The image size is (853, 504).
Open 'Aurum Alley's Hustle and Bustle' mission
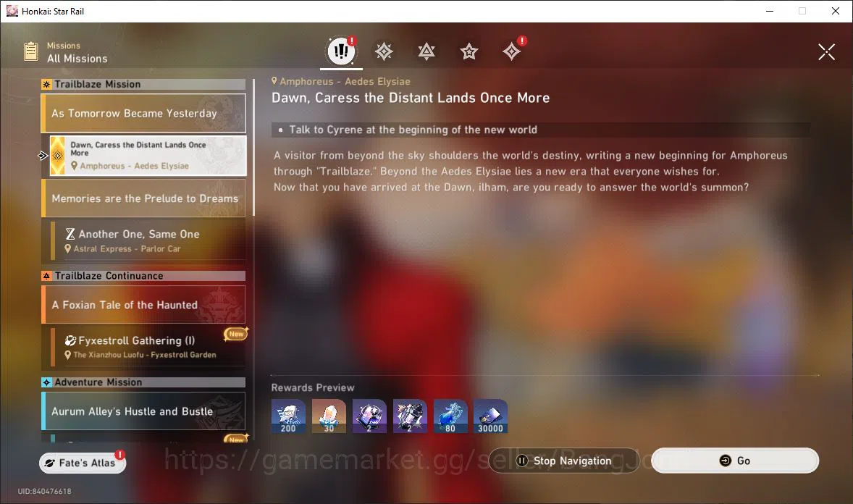(x=143, y=411)
